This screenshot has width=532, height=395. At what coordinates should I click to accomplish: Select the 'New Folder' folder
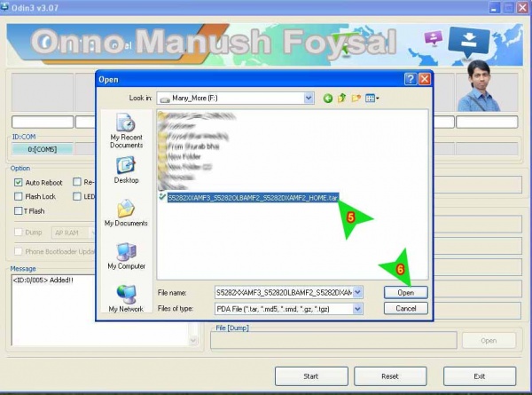click(x=184, y=156)
